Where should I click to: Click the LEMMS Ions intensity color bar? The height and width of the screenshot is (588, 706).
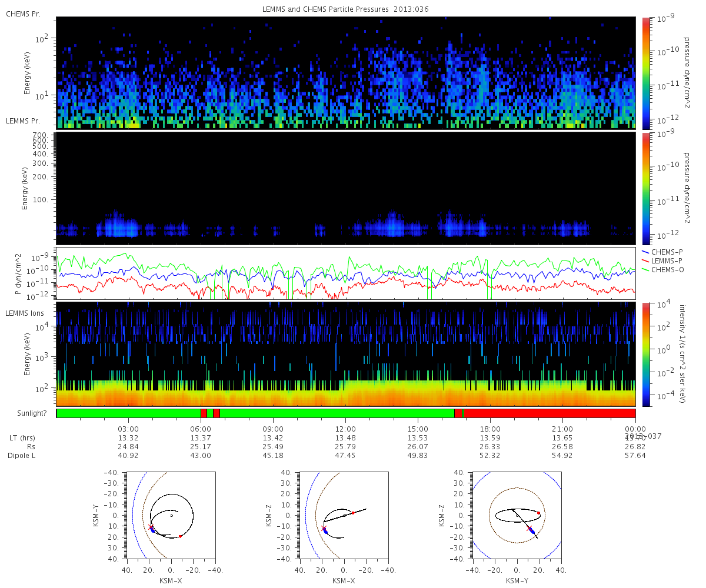pos(645,354)
